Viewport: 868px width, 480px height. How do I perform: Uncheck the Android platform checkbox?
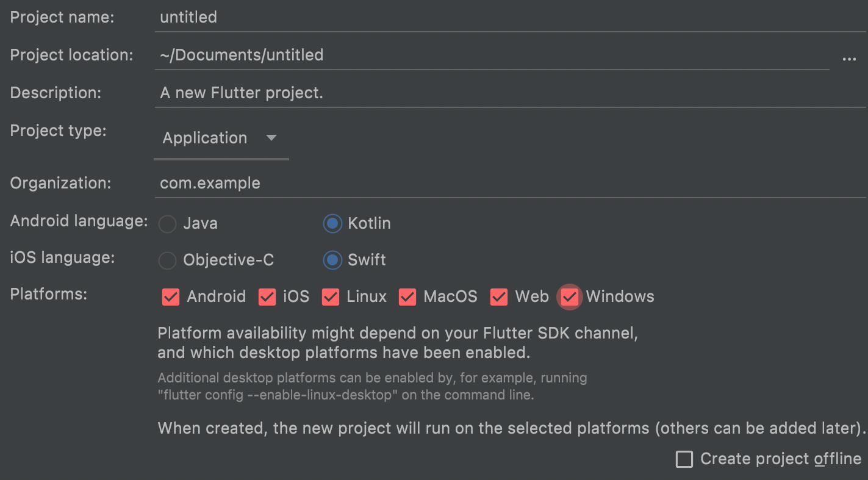171,297
